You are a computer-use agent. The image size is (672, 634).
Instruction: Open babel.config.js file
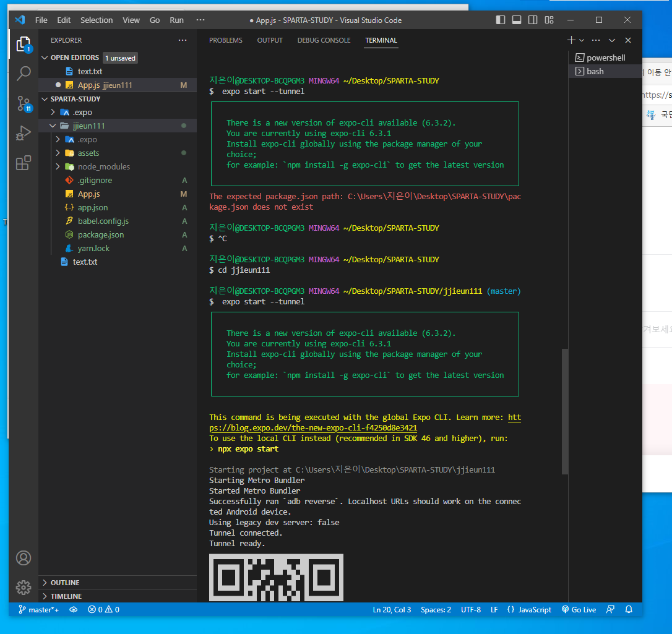(x=118, y=221)
